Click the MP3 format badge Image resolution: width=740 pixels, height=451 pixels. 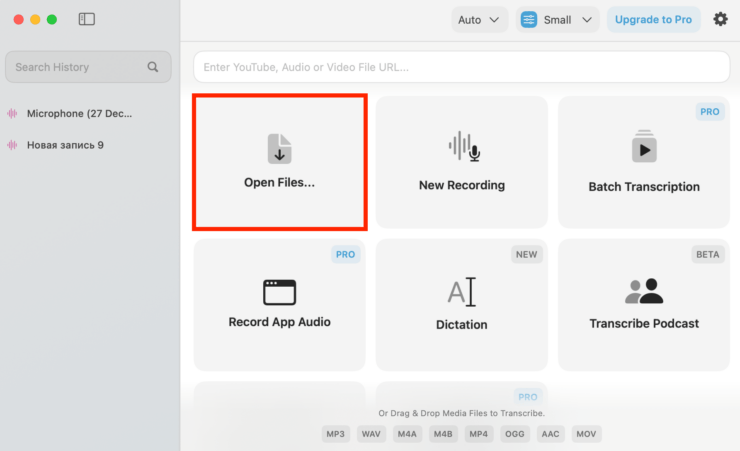(x=335, y=434)
